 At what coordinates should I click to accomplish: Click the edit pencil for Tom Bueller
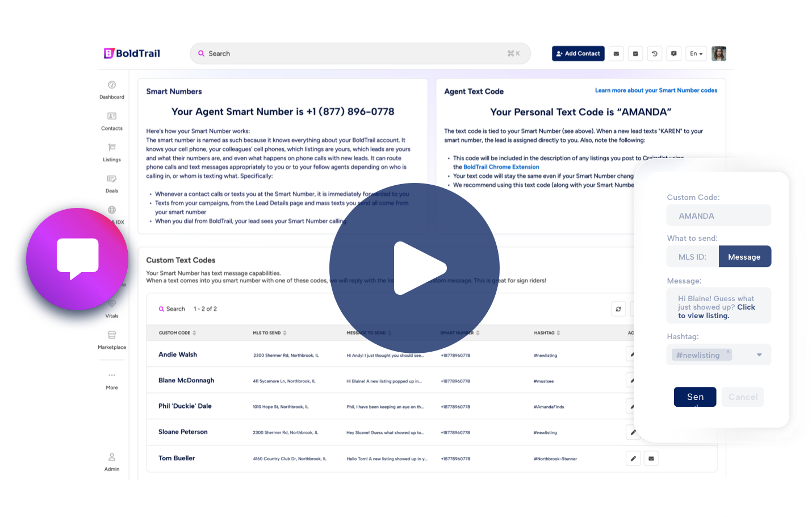(x=633, y=458)
